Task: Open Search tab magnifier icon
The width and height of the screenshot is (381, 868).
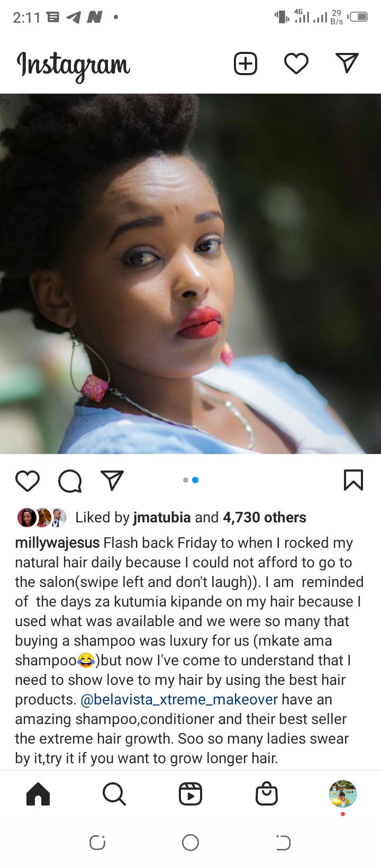Action: (114, 794)
